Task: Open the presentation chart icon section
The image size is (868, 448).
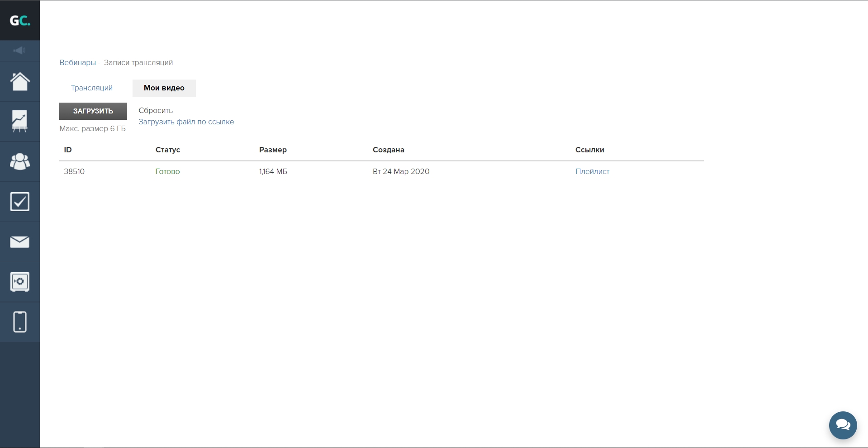Action: tap(20, 122)
